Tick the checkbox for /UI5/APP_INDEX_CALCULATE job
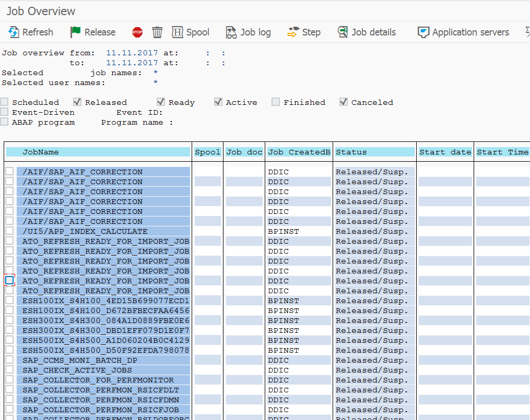Image resolution: width=530 pixels, height=420 pixels. [x=9, y=231]
